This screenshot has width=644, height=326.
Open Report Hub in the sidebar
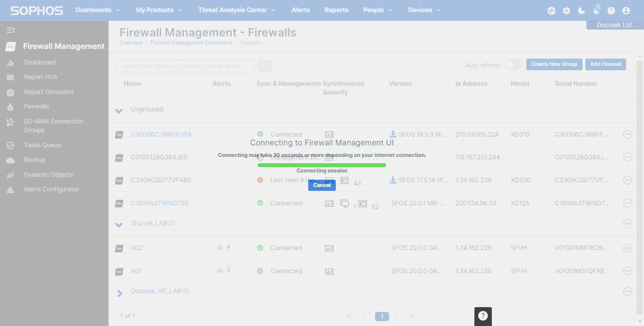[x=41, y=77]
